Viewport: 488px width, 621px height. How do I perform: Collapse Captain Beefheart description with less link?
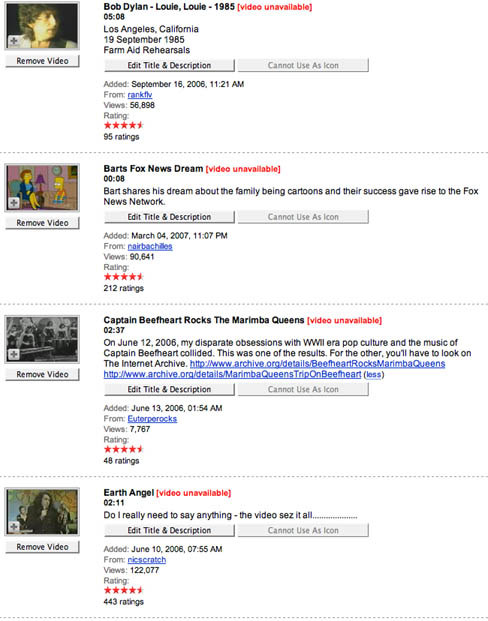(374, 375)
